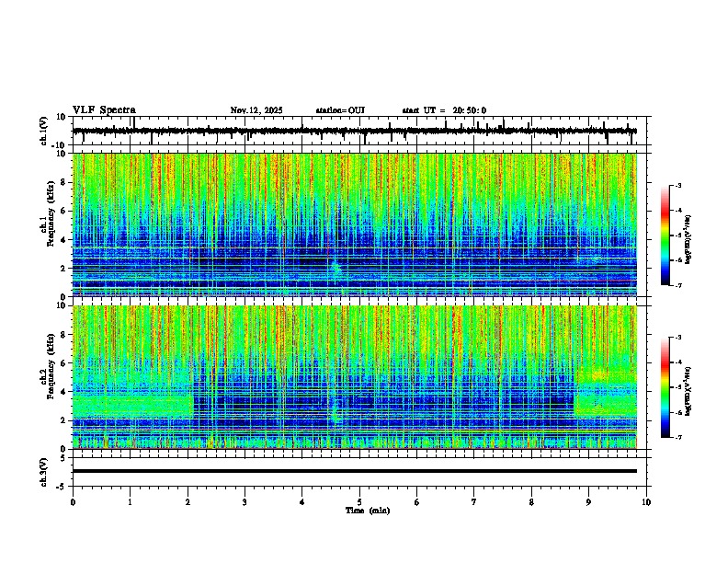Click the ch.1 color scale bar
Screen dimensions: 728x563
665,236
